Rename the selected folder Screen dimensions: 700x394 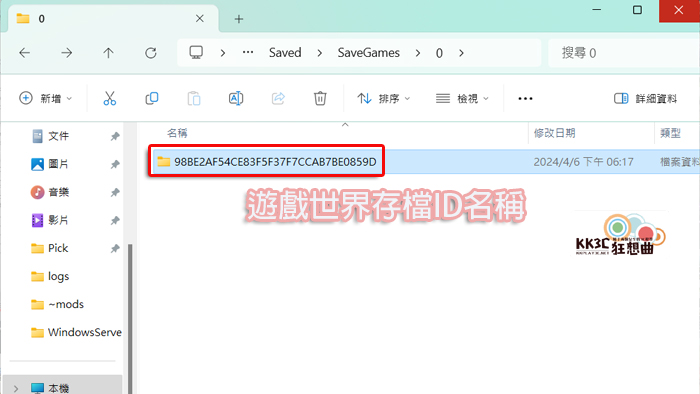(236, 98)
